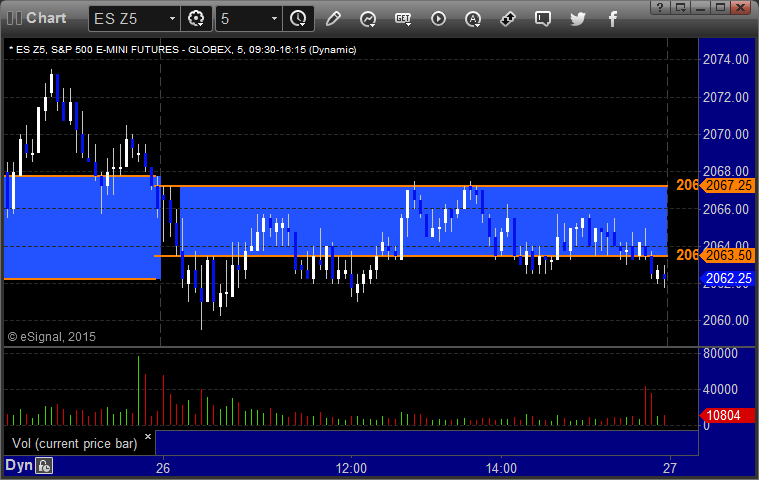Open the comment note icon
Viewport: 759px width, 480px height.
tap(543, 19)
